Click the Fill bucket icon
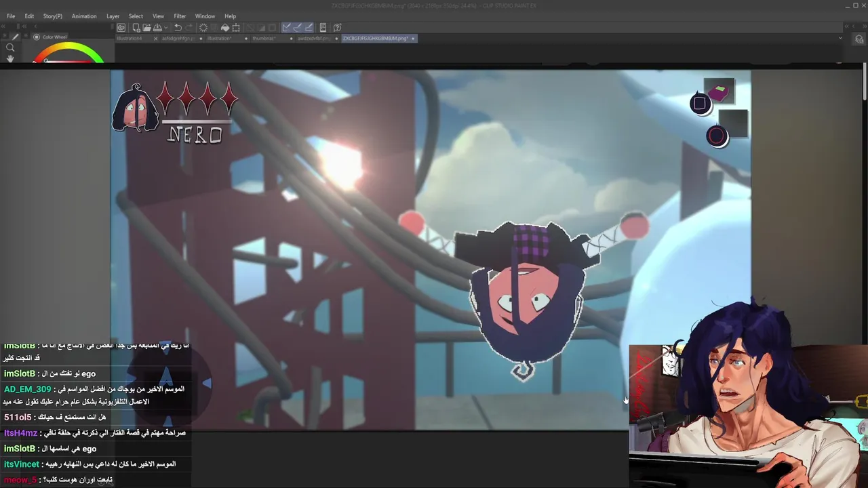This screenshot has width=868, height=488. 225,28
